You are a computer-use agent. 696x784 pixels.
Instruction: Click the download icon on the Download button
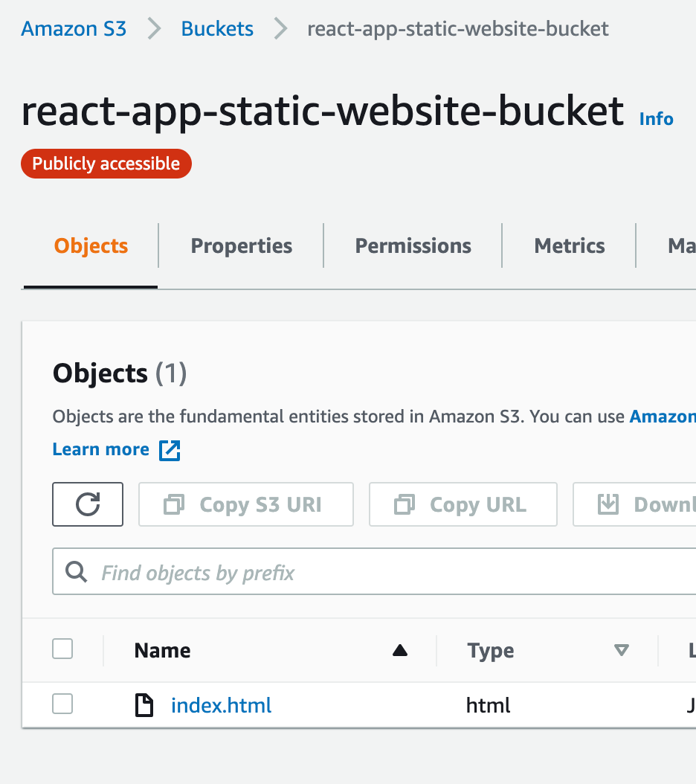pyautogui.click(x=610, y=504)
